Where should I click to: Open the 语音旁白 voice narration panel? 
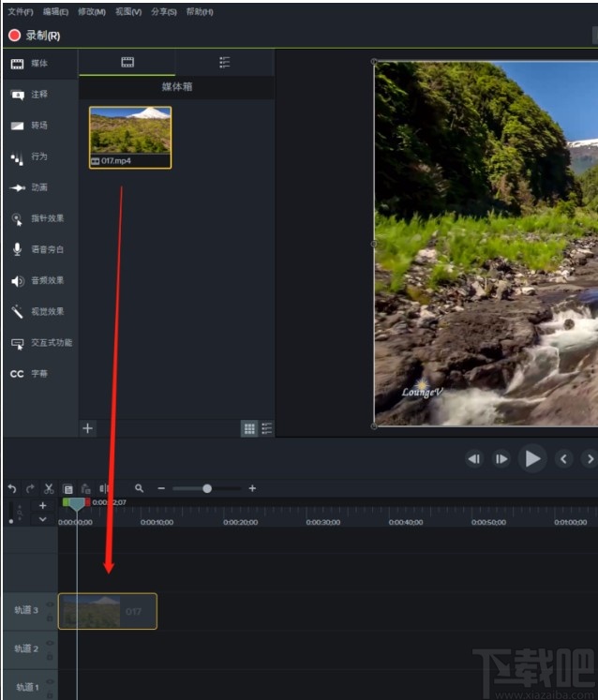[40, 249]
